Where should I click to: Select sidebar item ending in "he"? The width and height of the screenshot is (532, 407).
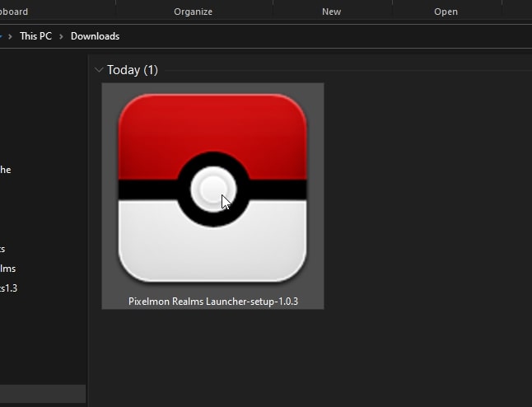click(5, 170)
